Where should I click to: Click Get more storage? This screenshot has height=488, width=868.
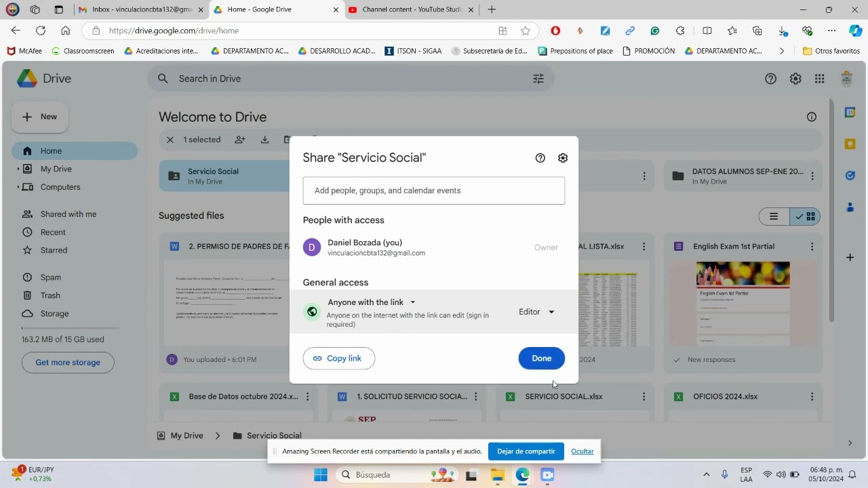pos(68,363)
